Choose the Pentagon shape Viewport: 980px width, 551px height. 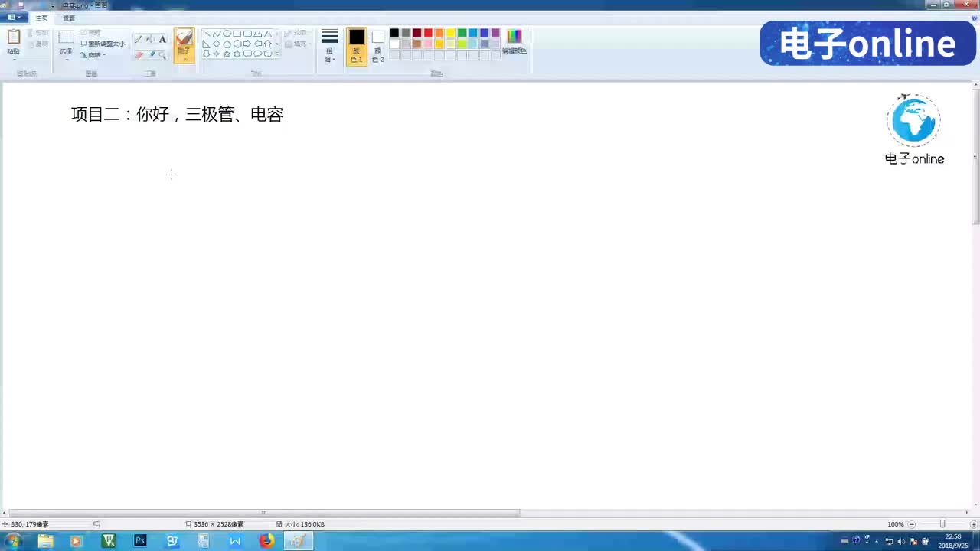227,44
